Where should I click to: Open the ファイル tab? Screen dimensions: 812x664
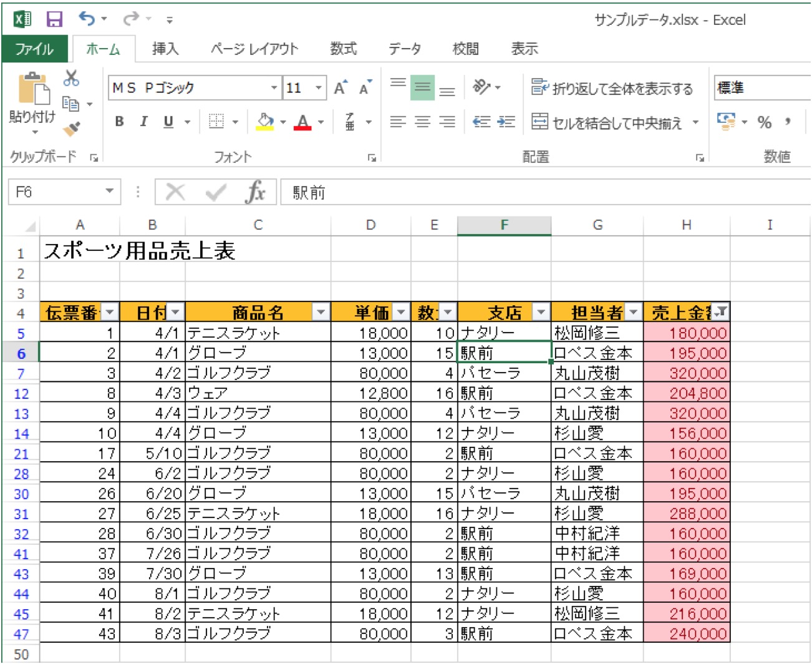[34, 49]
